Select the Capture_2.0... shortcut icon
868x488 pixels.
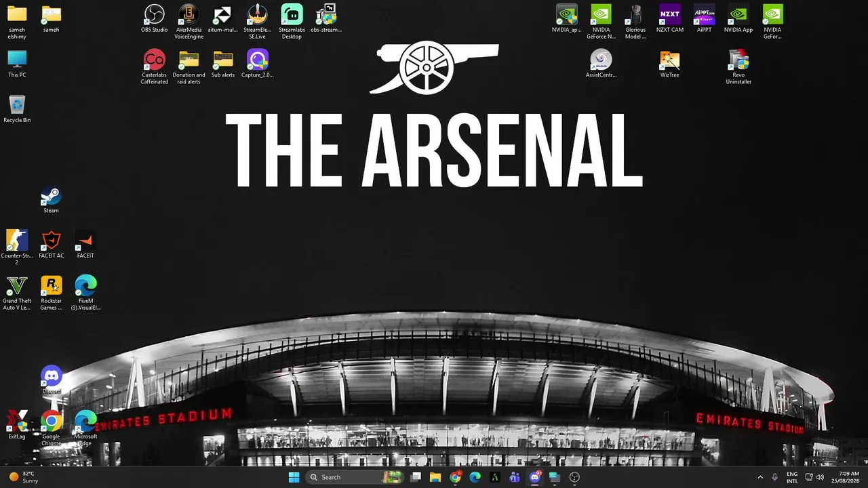click(257, 64)
